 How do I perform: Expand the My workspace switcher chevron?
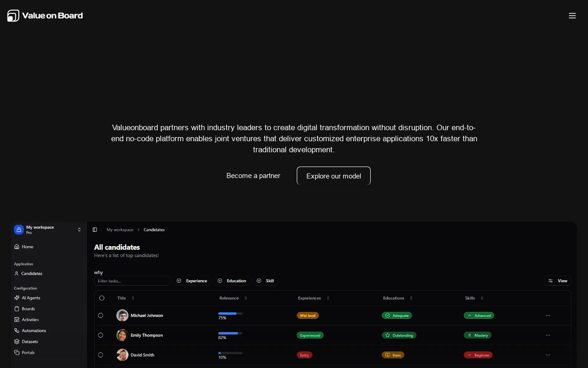point(79,230)
